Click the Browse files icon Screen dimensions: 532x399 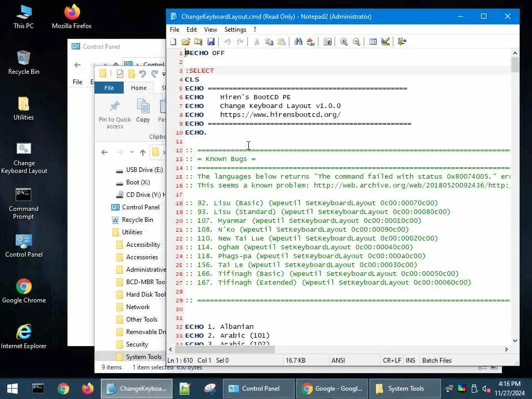pos(198,42)
